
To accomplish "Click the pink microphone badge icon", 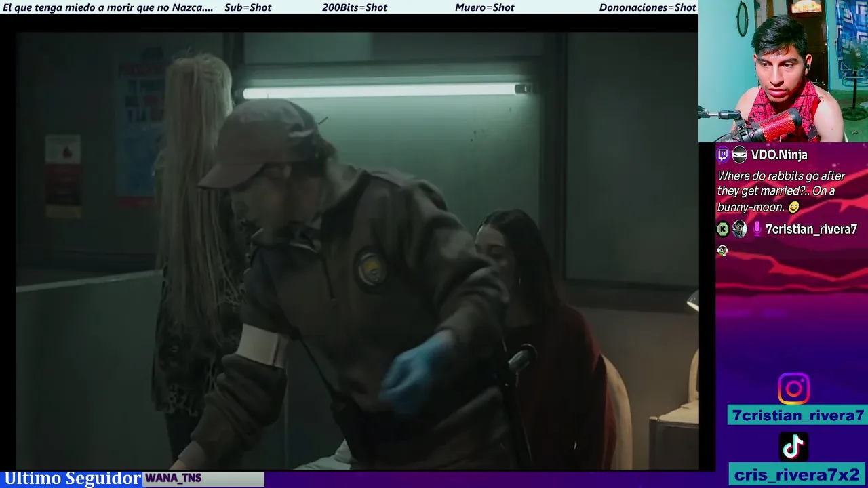I will pos(757,229).
